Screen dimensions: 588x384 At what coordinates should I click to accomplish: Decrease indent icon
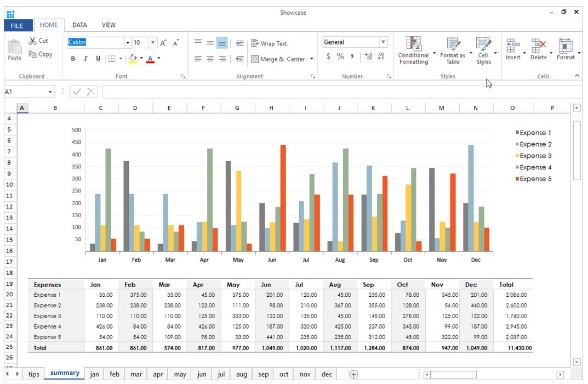point(239,59)
